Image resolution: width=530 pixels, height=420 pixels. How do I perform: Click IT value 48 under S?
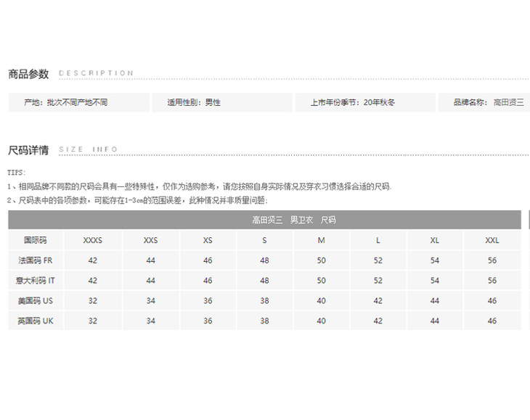[264, 280]
